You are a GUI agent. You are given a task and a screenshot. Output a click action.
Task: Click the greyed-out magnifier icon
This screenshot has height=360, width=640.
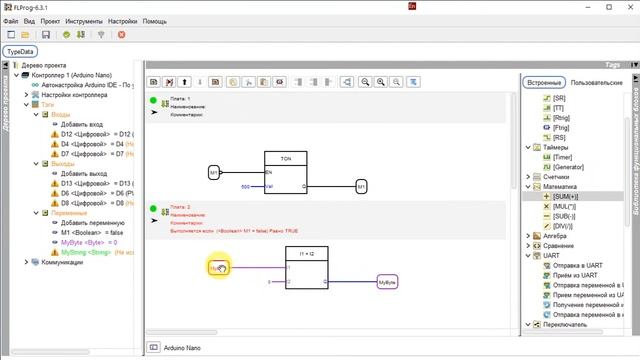pos(396,82)
